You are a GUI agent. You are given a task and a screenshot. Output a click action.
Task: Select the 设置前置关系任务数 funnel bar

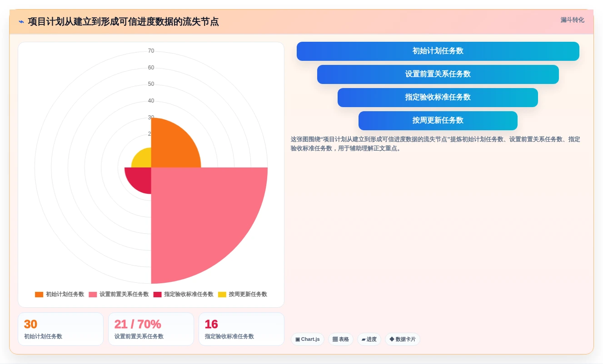[438, 74]
